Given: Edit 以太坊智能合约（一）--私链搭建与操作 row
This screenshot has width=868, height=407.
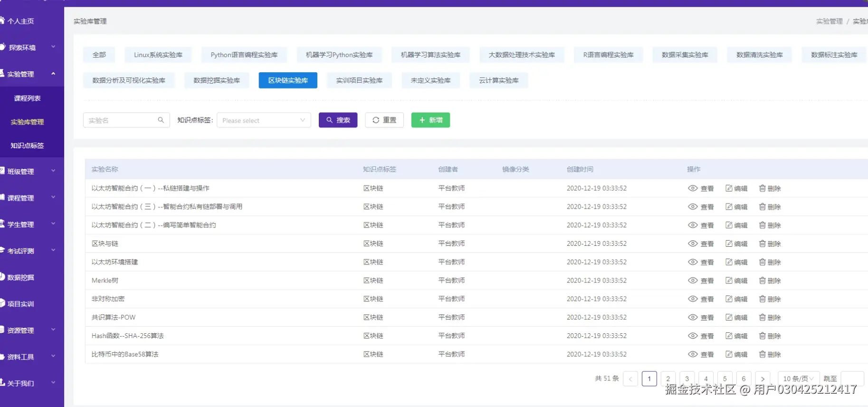Looking at the screenshot, I should click(736, 188).
